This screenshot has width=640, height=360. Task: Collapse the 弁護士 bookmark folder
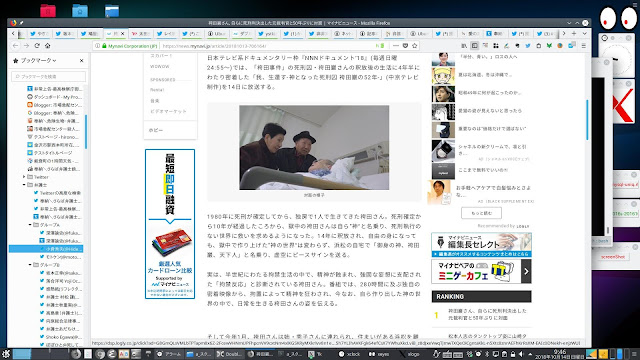(x=24, y=185)
